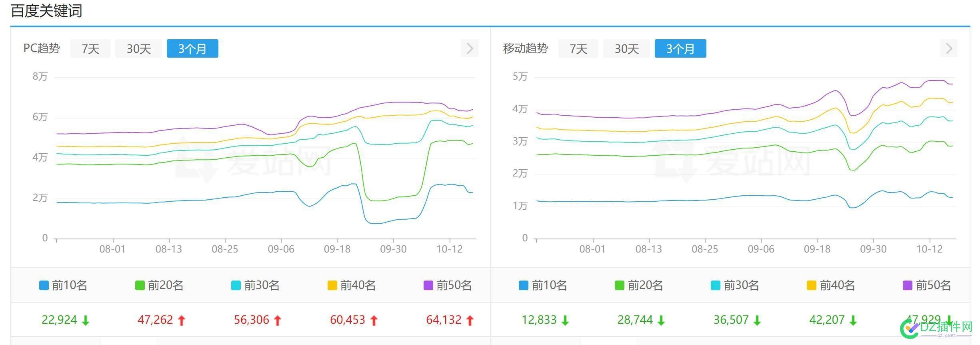Image resolution: width=980 pixels, height=345 pixels.
Task: Click the PC value 56,306
Action: (252, 320)
